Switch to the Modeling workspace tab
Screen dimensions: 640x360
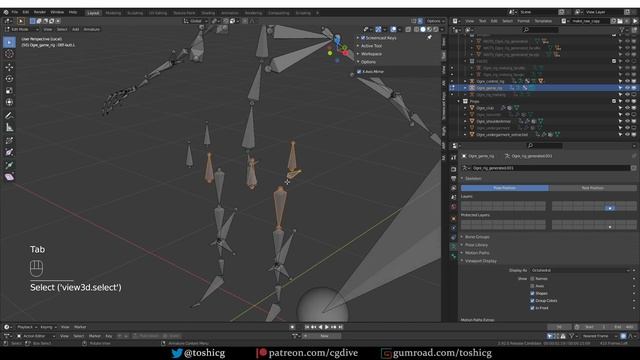[113, 13]
